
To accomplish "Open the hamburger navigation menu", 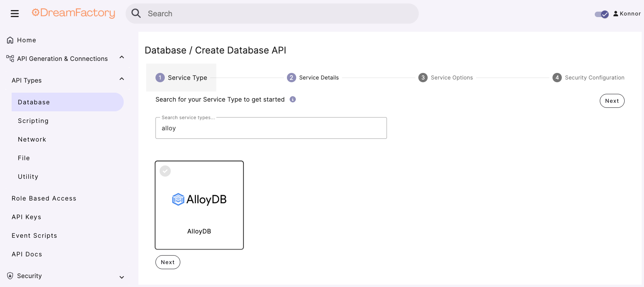I will tap(15, 14).
